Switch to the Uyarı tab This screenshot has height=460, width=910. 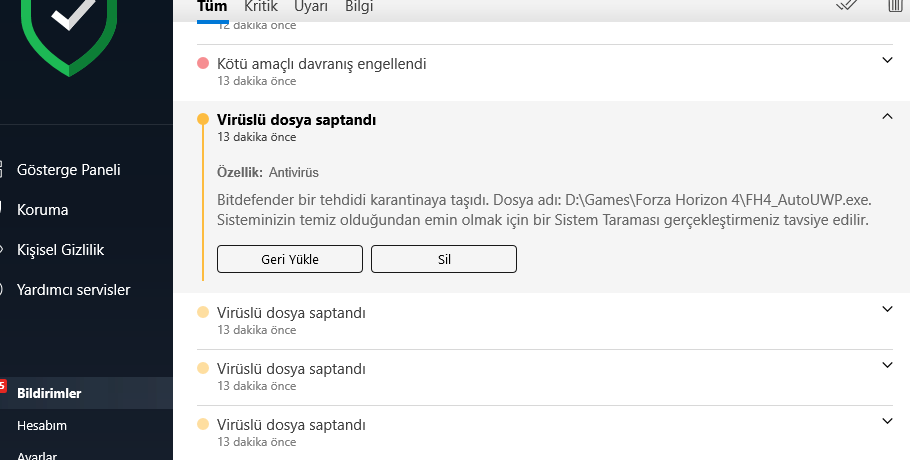click(310, 6)
